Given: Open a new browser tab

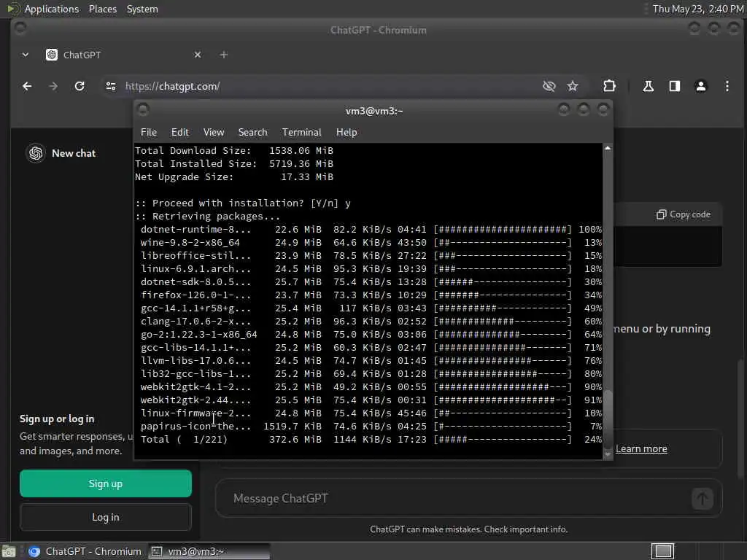Looking at the screenshot, I should point(224,55).
